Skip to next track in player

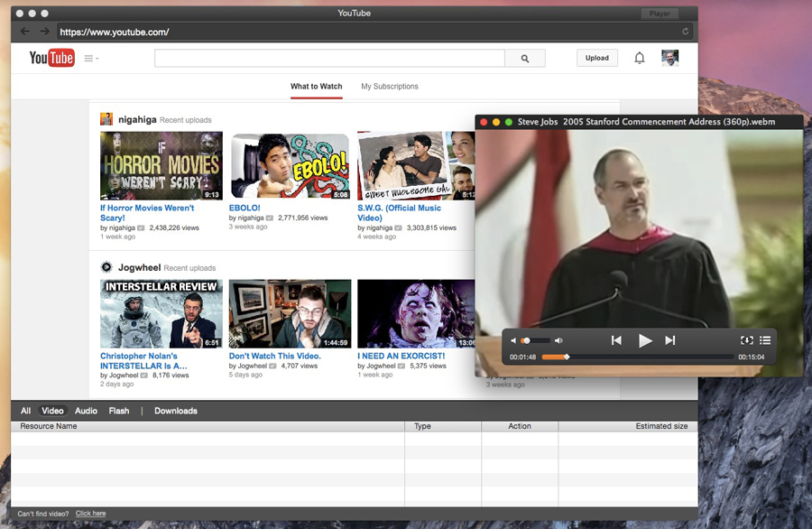pyautogui.click(x=670, y=340)
